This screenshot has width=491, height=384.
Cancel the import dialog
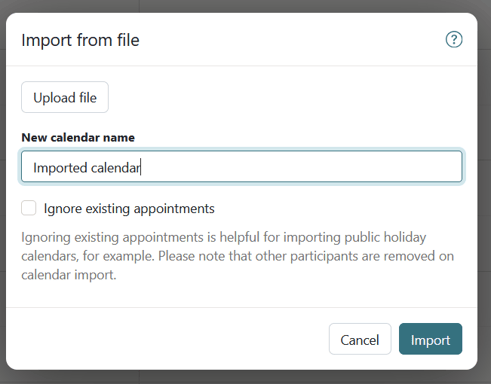pos(360,339)
